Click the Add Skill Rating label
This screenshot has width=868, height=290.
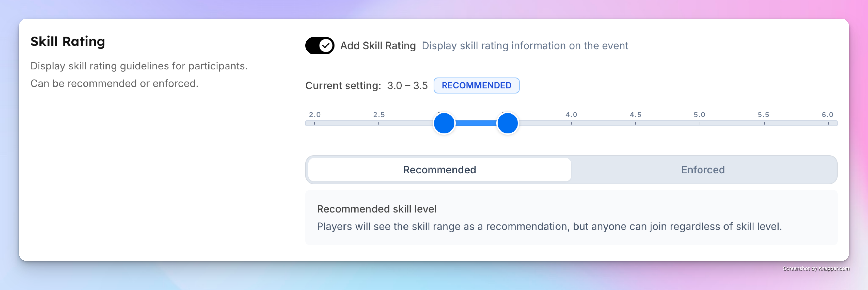(378, 46)
